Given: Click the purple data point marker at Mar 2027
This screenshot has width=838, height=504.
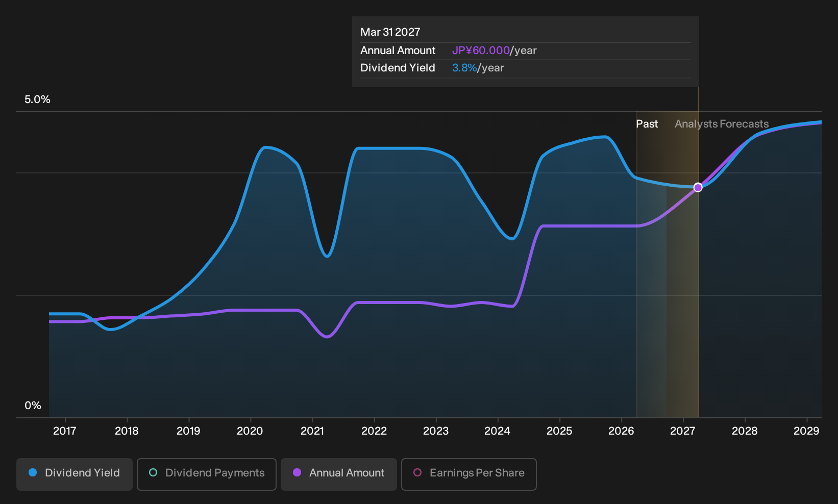Looking at the screenshot, I should click(698, 188).
